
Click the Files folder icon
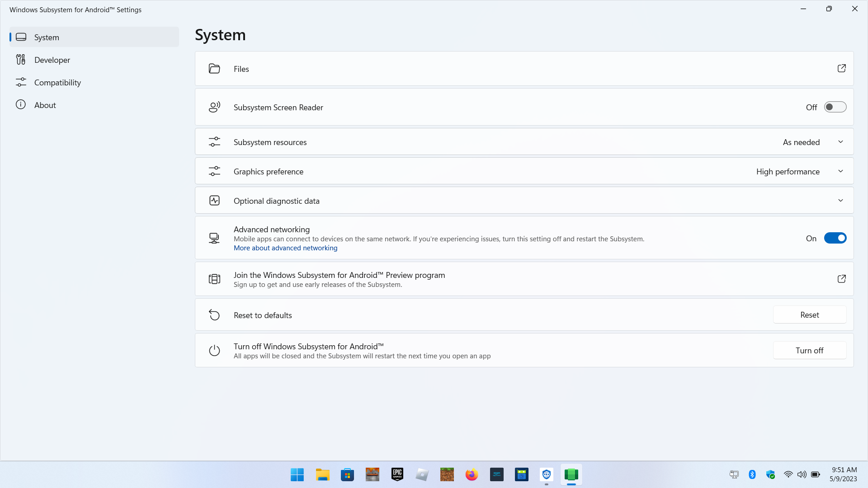click(x=214, y=69)
